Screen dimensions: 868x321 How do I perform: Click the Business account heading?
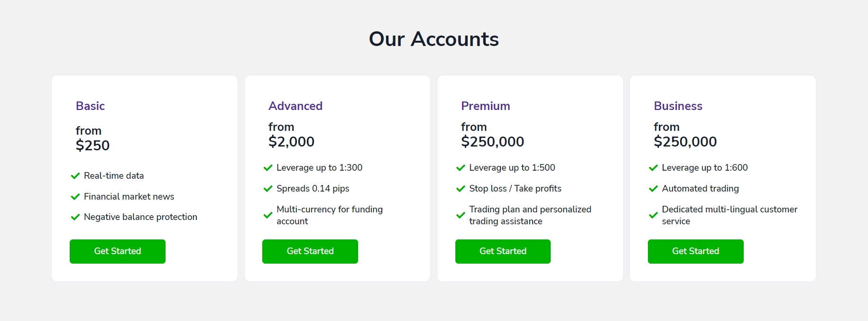pos(678,106)
